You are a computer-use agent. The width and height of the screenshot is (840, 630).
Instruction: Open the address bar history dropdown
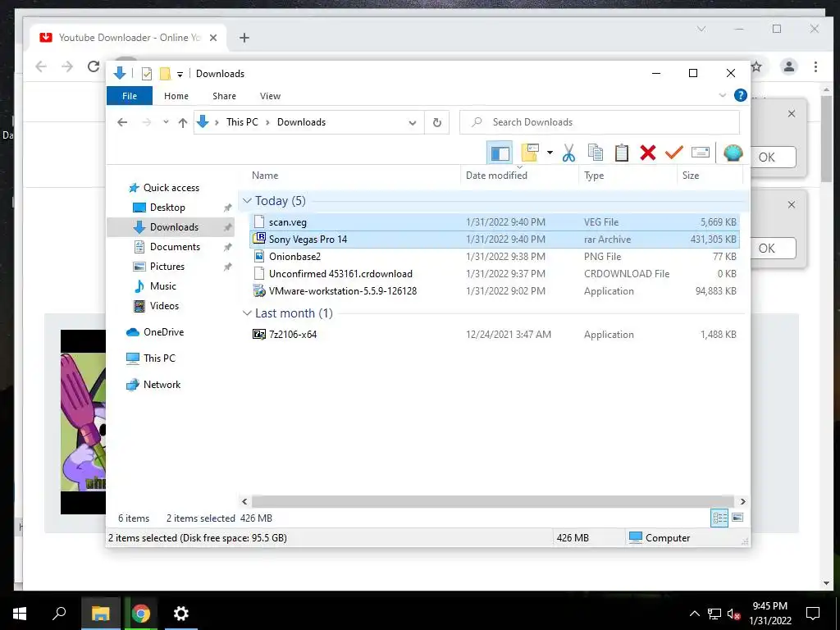(413, 123)
